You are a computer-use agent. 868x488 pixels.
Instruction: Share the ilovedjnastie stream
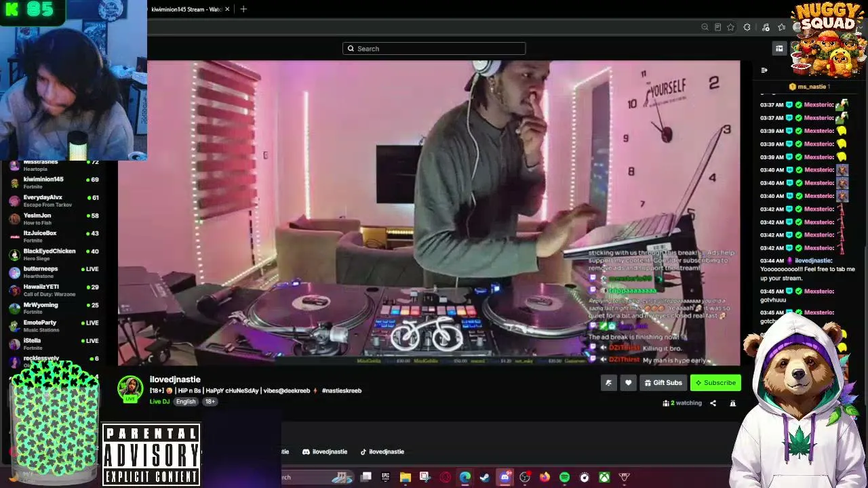click(x=713, y=403)
